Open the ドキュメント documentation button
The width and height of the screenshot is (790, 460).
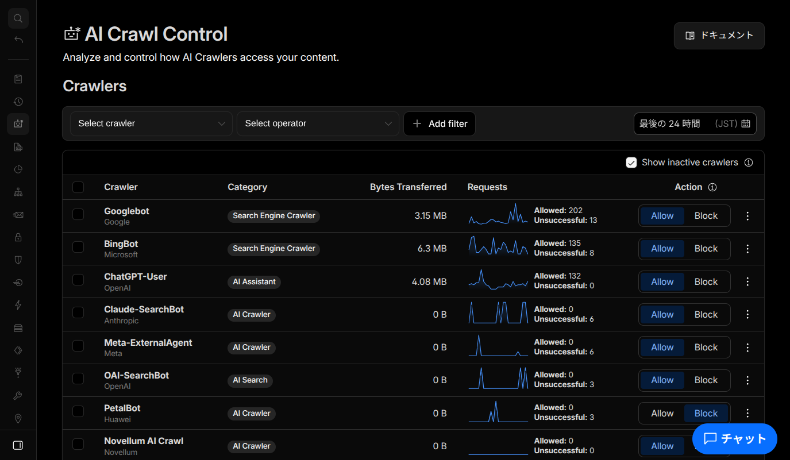click(x=719, y=35)
